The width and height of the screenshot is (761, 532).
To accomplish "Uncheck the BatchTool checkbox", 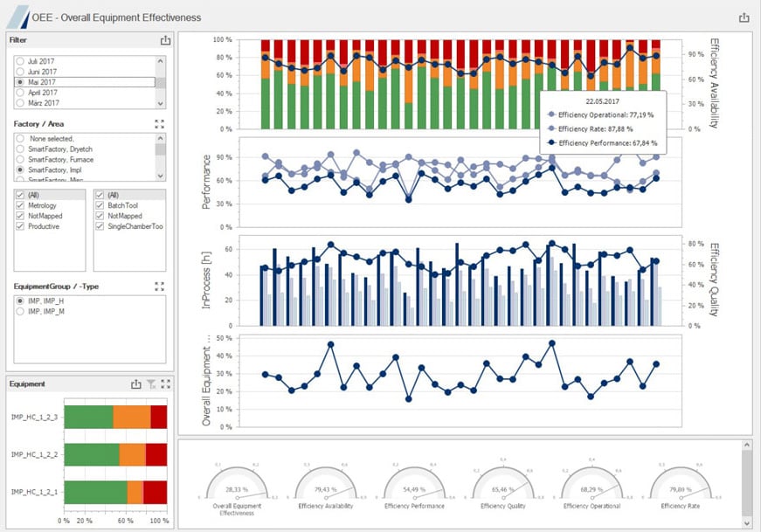I will pos(99,205).
